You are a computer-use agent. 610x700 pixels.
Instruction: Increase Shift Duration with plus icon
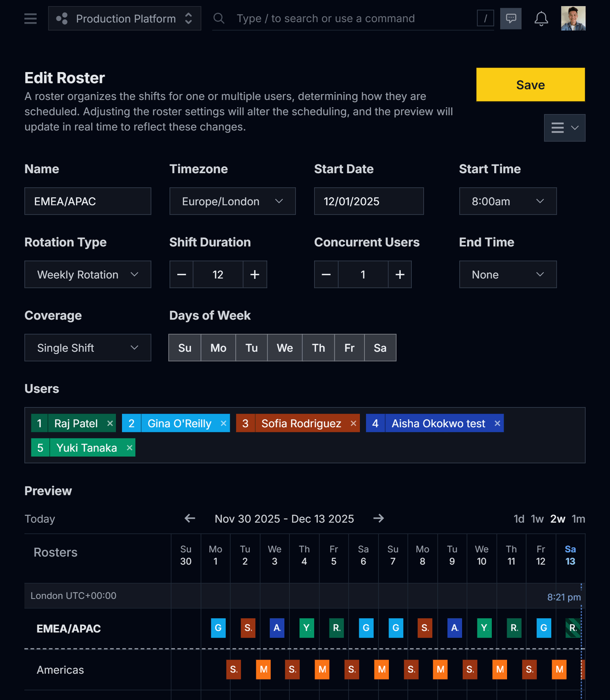tap(255, 274)
